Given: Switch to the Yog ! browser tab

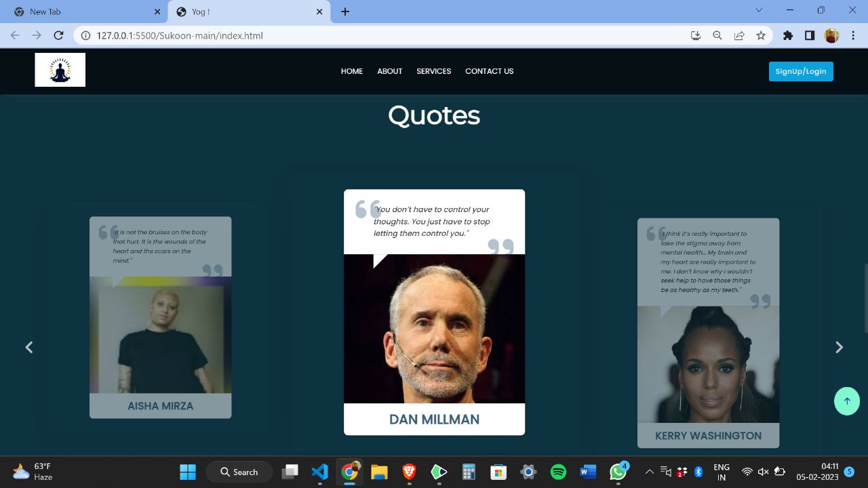Looking at the screenshot, I should click(249, 12).
